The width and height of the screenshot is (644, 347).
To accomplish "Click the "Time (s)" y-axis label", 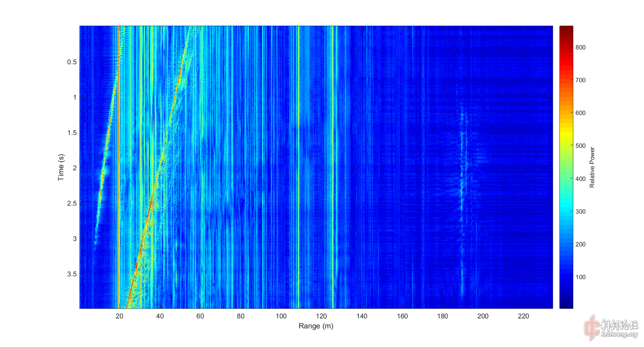I will pos(61,167).
